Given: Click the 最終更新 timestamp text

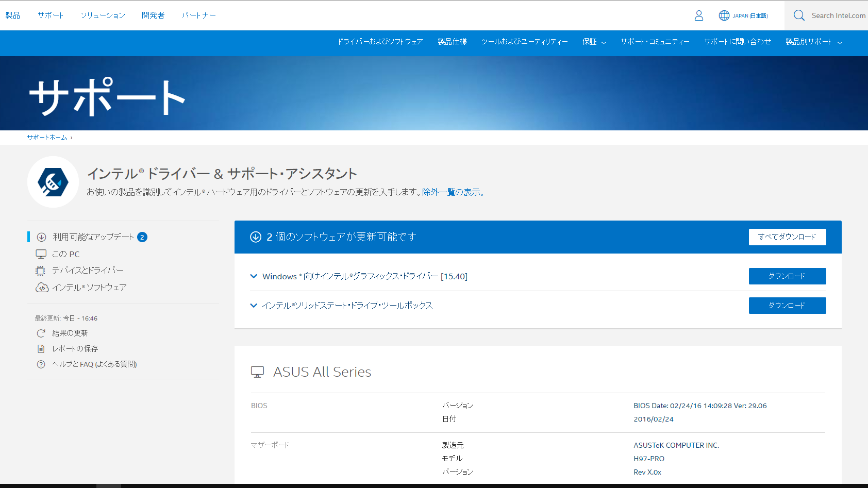Looking at the screenshot, I should pos(66,318).
